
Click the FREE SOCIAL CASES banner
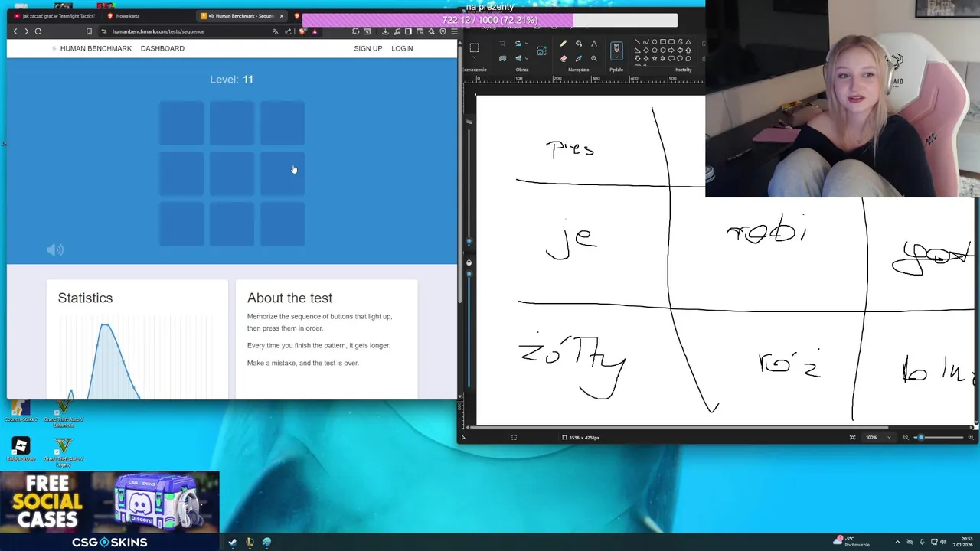(x=109, y=501)
